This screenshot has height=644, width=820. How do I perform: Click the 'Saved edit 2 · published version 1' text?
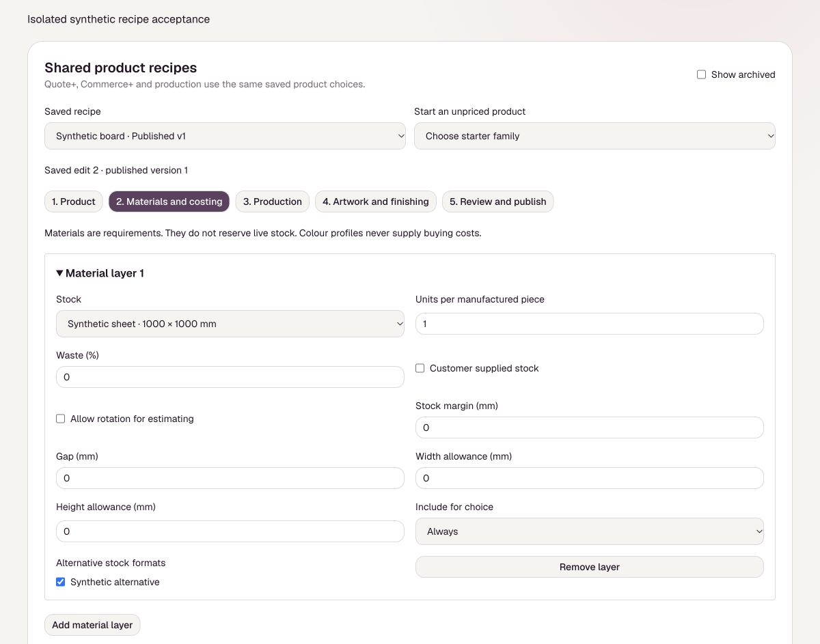116,170
